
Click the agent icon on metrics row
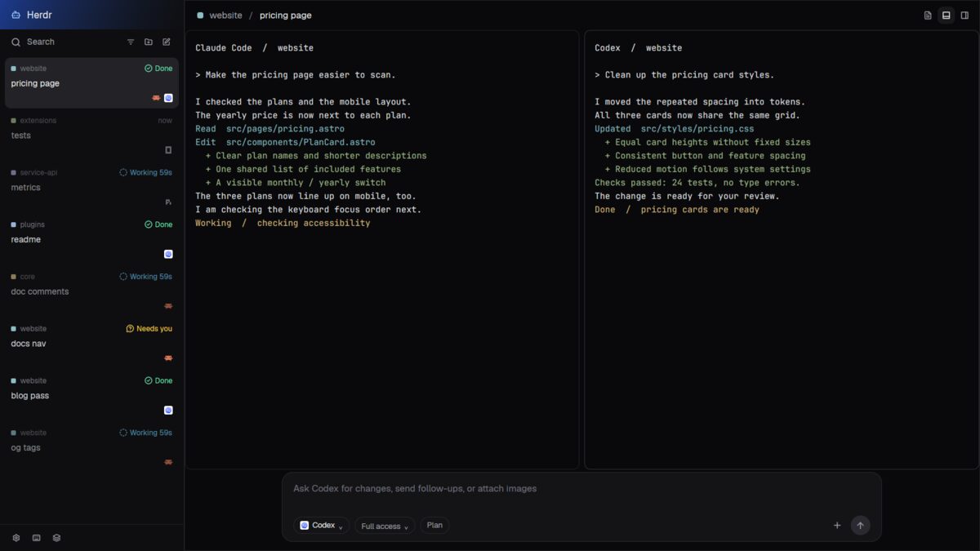pyautogui.click(x=168, y=202)
